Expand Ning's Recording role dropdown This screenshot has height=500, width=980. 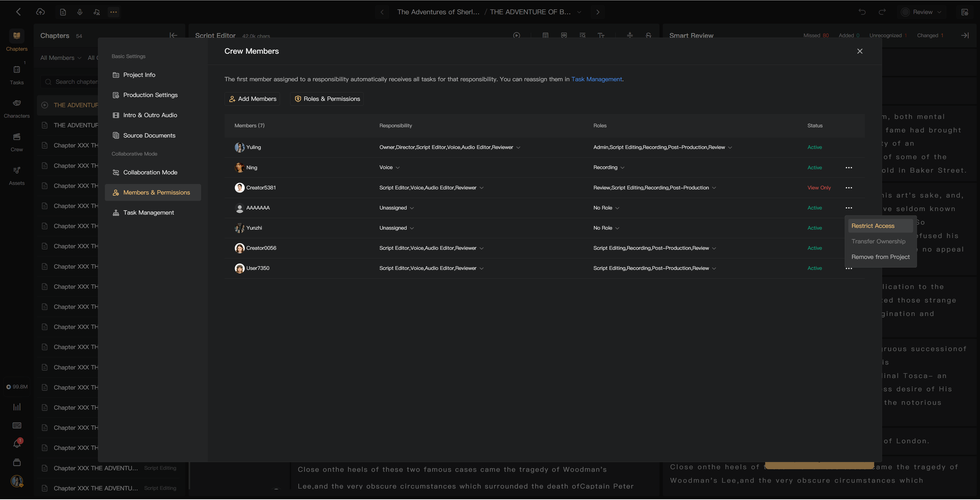622,168
